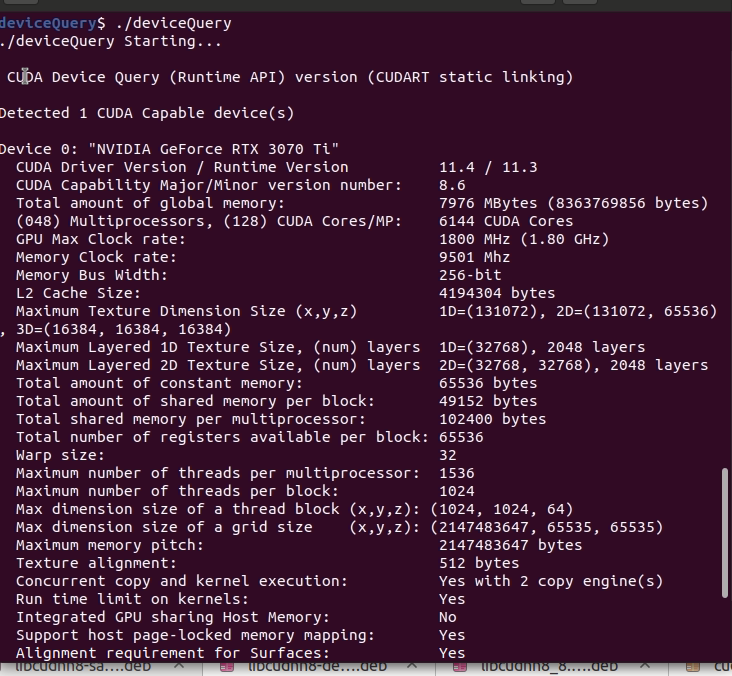Screen dimensions: 732x676
Task: Click the driver version value 11.4 / 11.3
Action: 488,167
